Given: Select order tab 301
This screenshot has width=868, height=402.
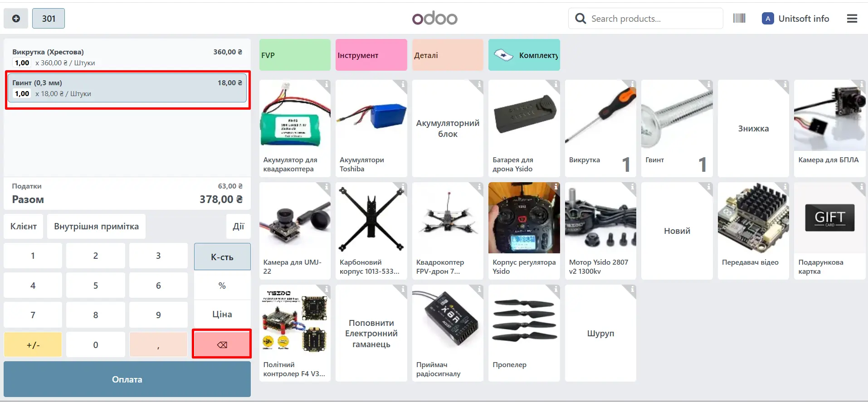Looking at the screenshot, I should coord(49,19).
